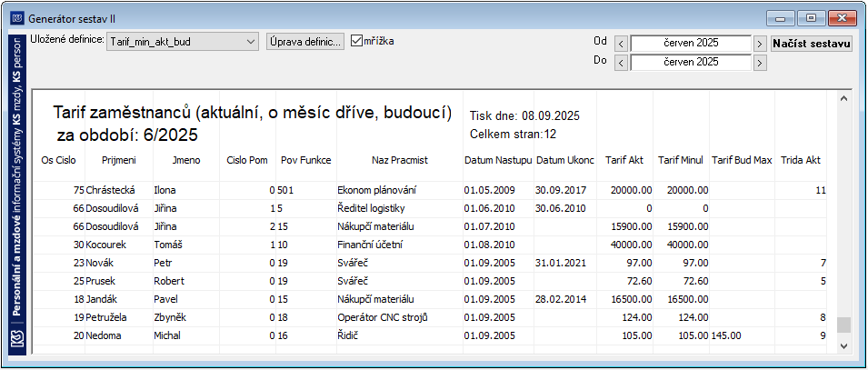Close the Generátor sestav II window
This screenshot has width=868, height=370.
842,18
